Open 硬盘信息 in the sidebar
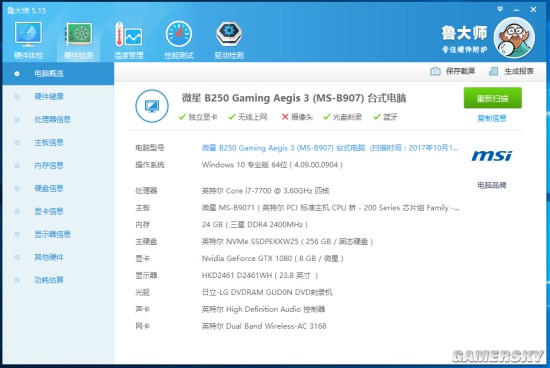Image resolution: width=550 pixels, height=368 pixels. [x=49, y=188]
